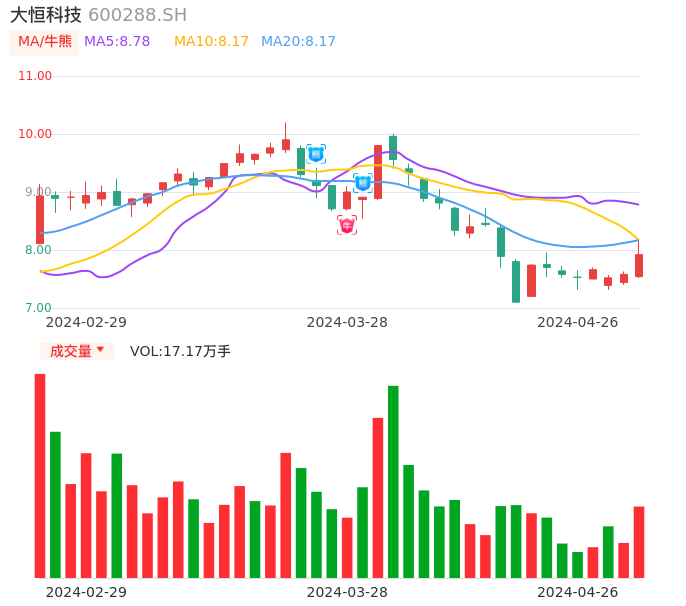Viewport: 686px width, 606px height.
Task: Click the 10.00 price axis label
Action: tap(35, 134)
